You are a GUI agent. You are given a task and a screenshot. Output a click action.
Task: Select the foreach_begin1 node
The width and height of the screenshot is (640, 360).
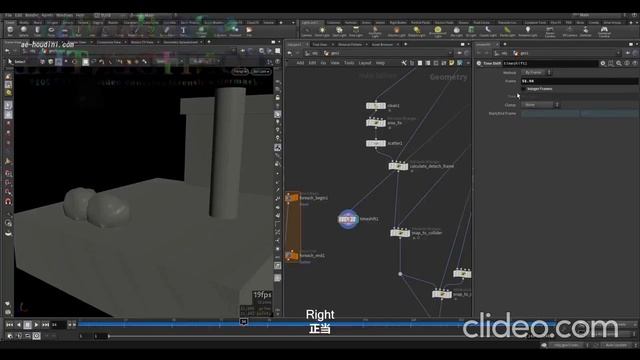point(292,198)
